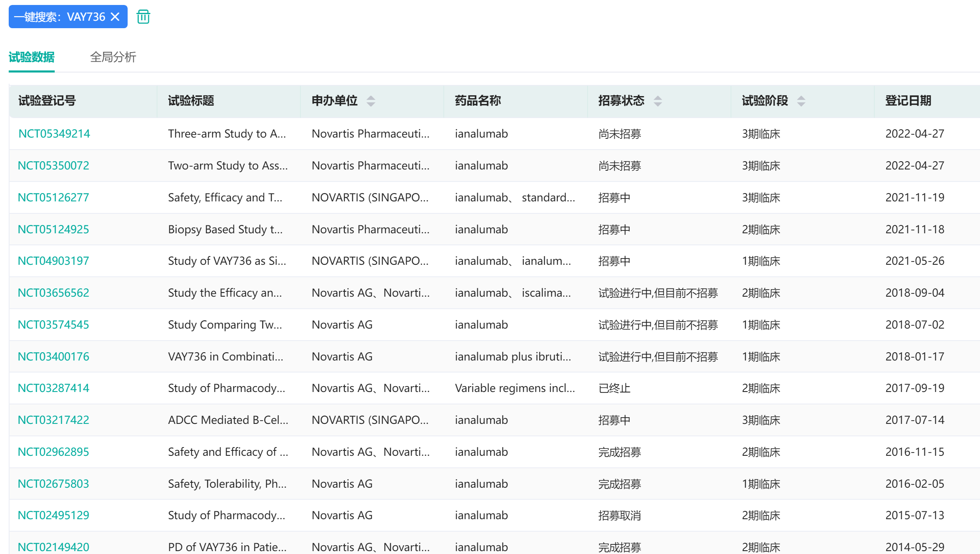Open trial NCT05349214 link

coord(54,134)
